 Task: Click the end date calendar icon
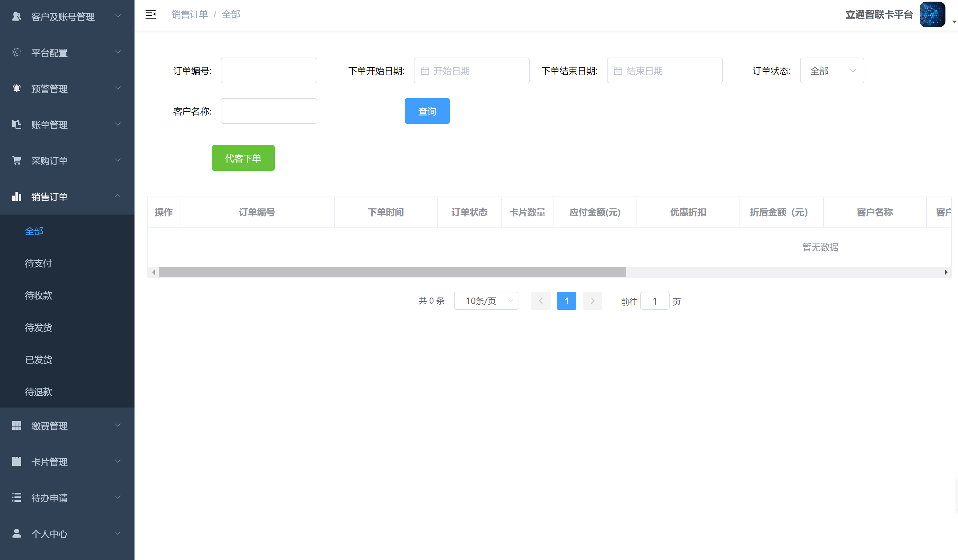pyautogui.click(x=618, y=71)
